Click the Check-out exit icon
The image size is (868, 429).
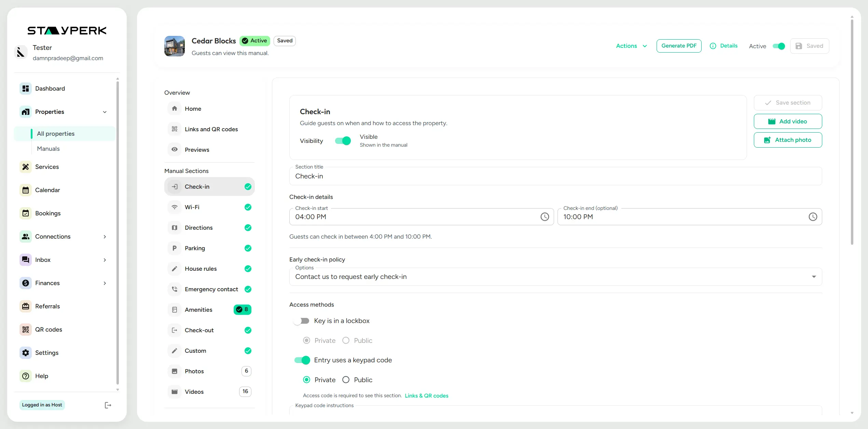[x=175, y=330]
